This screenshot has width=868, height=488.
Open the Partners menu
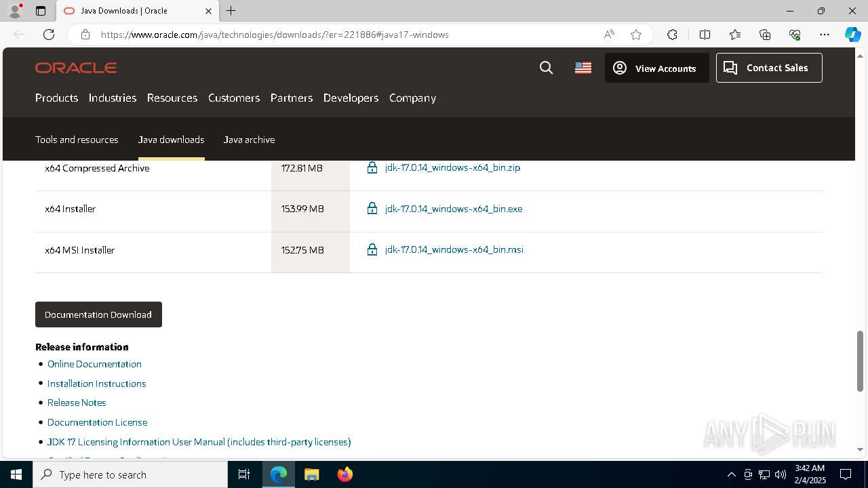(292, 98)
